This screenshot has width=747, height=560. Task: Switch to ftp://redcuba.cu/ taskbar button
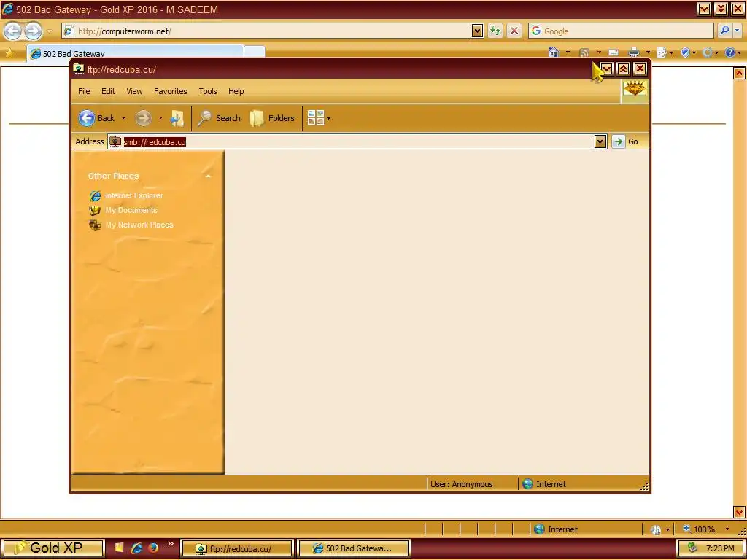(x=237, y=548)
